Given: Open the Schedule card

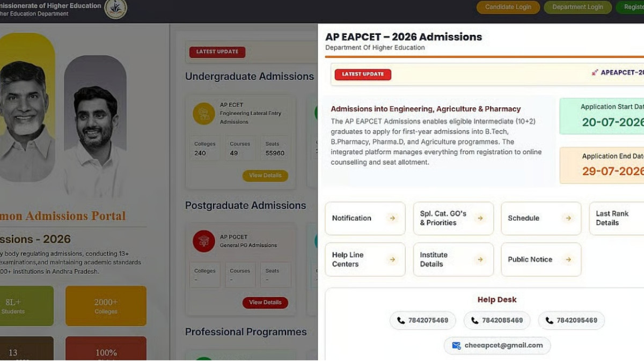Looking at the screenshot, I should click(x=541, y=218).
